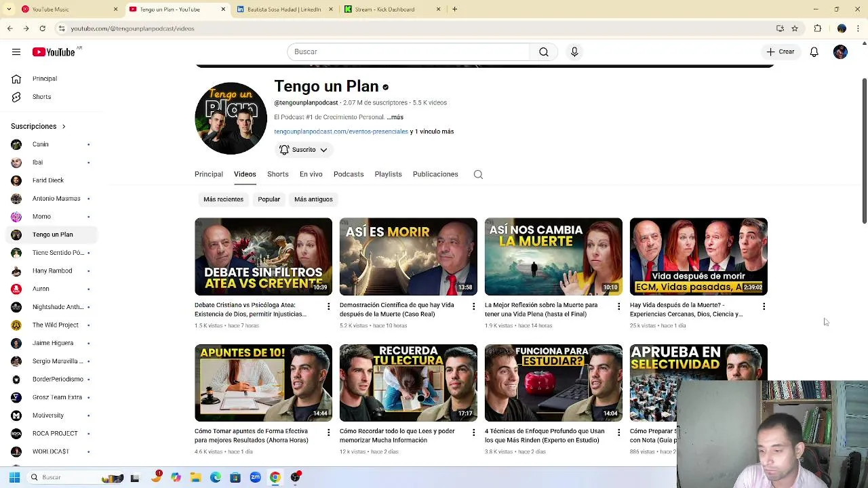Click the browser address bar URL

[x=132, y=28]
